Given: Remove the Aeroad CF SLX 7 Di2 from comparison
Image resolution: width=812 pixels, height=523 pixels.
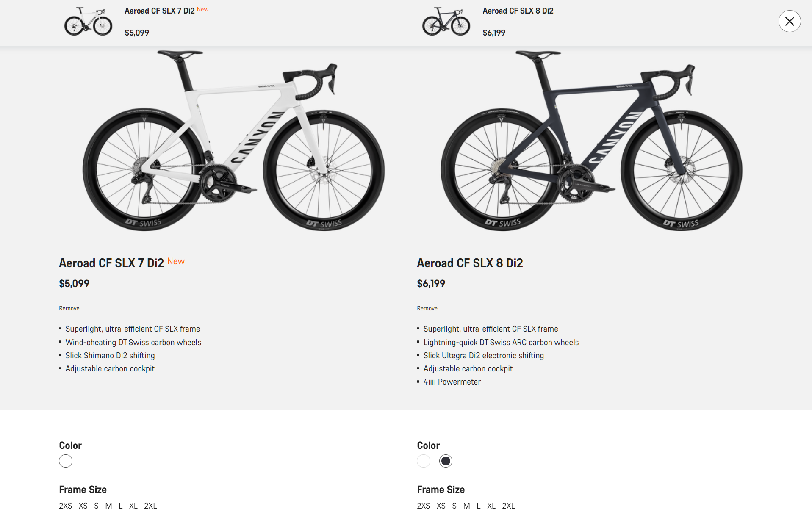Looking at the screenshot, I should (69, 308).
